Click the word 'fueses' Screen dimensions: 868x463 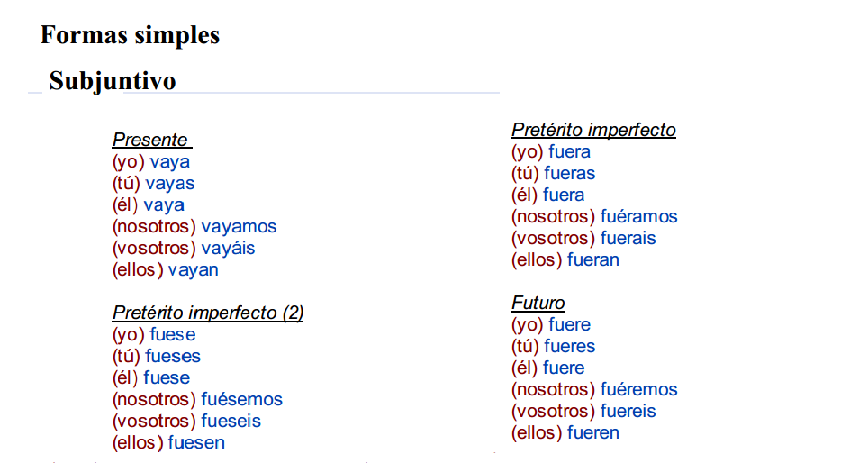coord(173,356)
